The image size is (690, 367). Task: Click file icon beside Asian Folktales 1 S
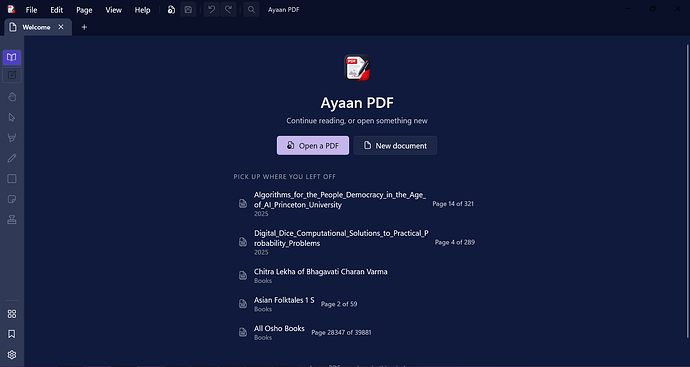[x=242, y=304]
